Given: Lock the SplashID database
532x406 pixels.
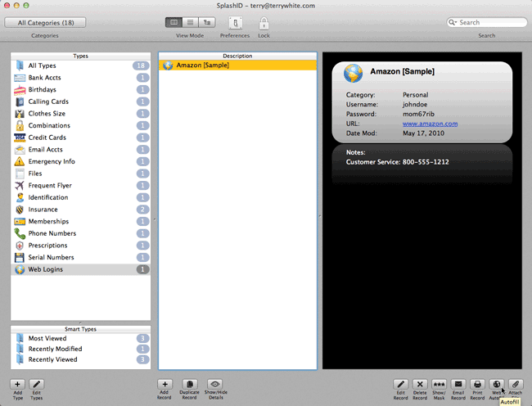Looking at the screenshot, I should click(264, 24).
